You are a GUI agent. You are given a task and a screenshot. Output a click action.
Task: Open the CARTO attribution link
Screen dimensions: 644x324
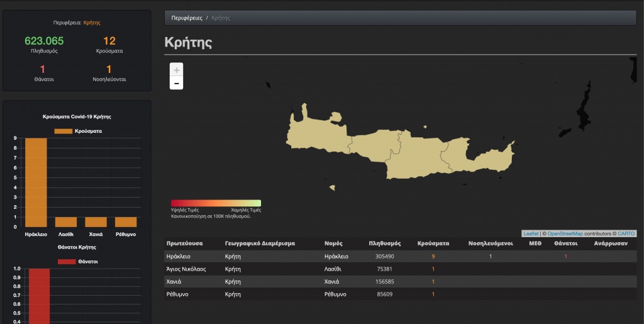coord(626,233)
